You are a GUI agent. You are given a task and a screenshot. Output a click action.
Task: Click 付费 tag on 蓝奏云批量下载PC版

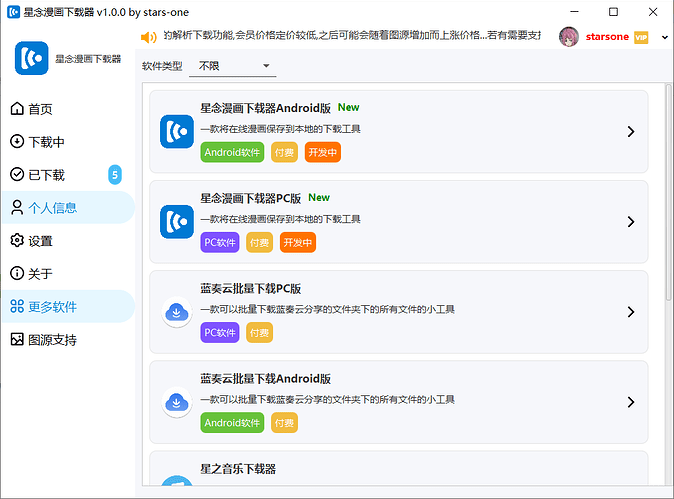259,333
